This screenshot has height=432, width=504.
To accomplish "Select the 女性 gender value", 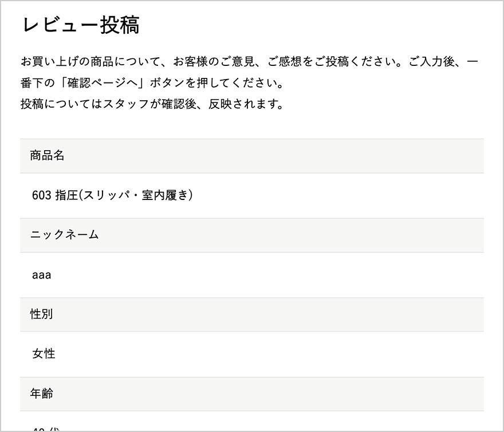I will [44, 354].
